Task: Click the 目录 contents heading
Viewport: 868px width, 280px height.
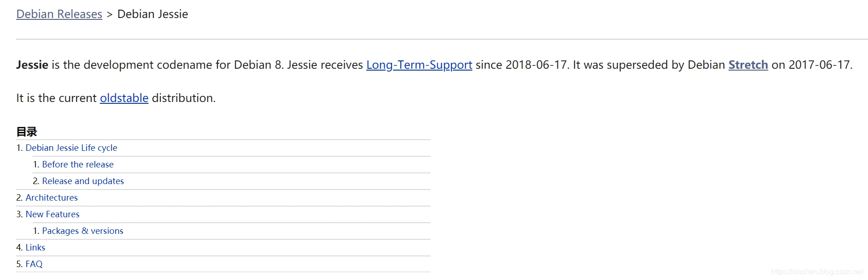Action: click(x=27, y=132)
